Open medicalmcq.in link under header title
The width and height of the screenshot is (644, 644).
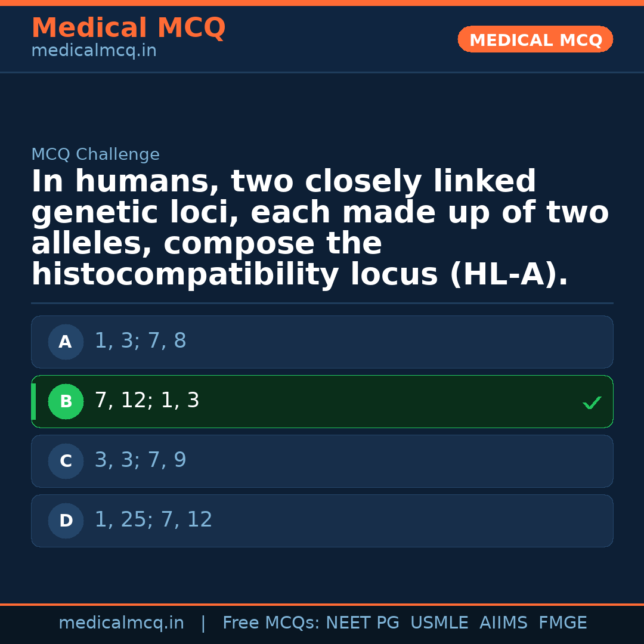94,51
